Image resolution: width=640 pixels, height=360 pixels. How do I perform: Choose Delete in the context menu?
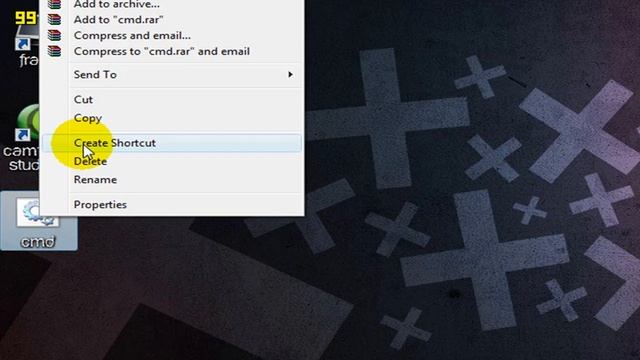click(x=172, y=162)
